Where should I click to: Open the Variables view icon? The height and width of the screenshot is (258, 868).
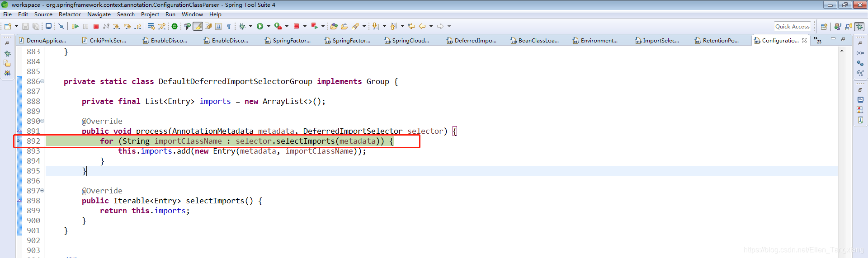click(x=860, y=53)
